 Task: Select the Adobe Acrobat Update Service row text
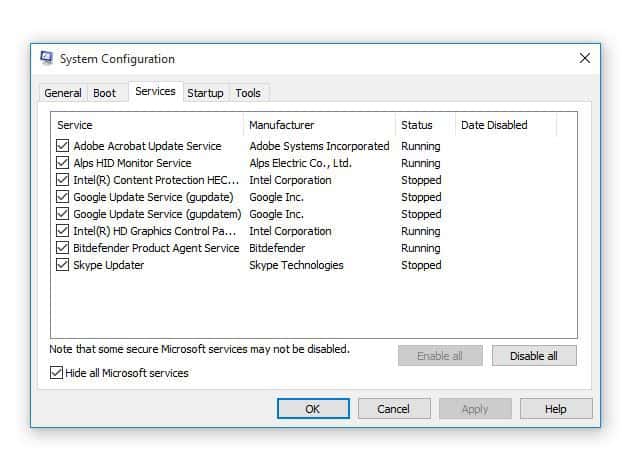pyautogui.click(x=147, y=146)
